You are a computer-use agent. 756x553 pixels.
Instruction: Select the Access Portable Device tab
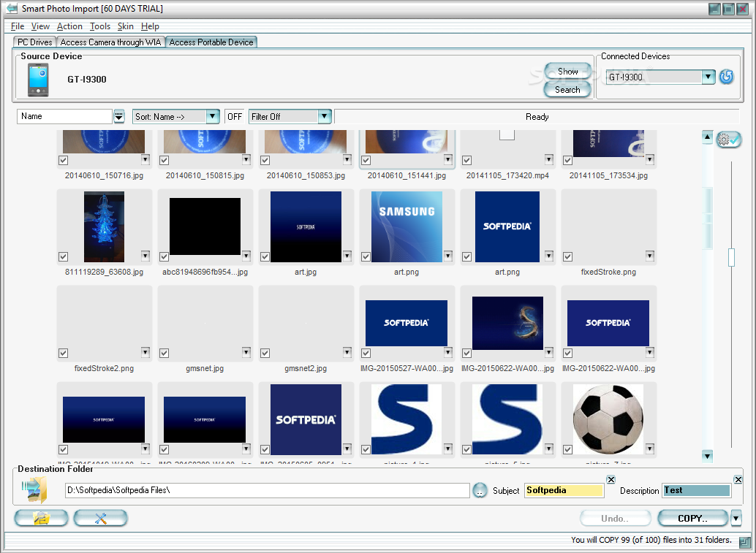(211, 42)
